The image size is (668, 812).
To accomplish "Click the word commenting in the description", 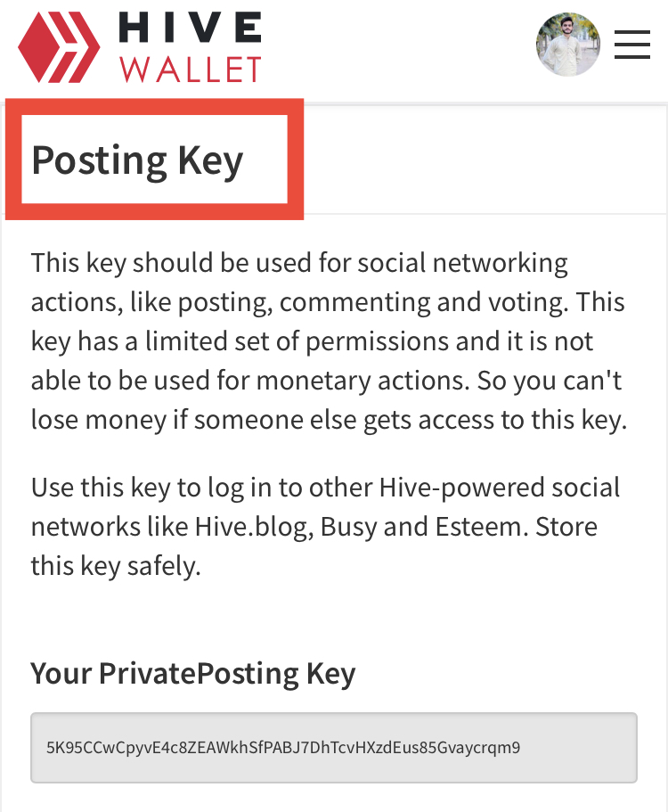I will (x=355, y=302).
